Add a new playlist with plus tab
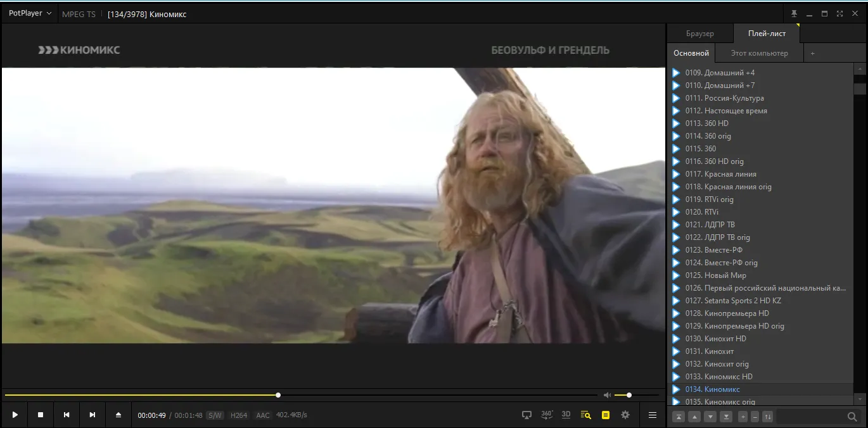868x428 pixels. (813, 53)
